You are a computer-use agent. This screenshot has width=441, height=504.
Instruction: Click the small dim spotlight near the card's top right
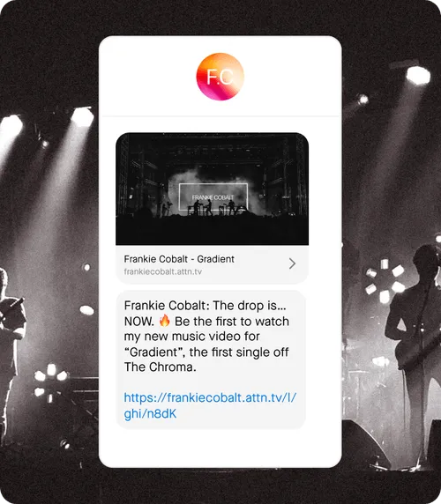(x=363, y=100)
